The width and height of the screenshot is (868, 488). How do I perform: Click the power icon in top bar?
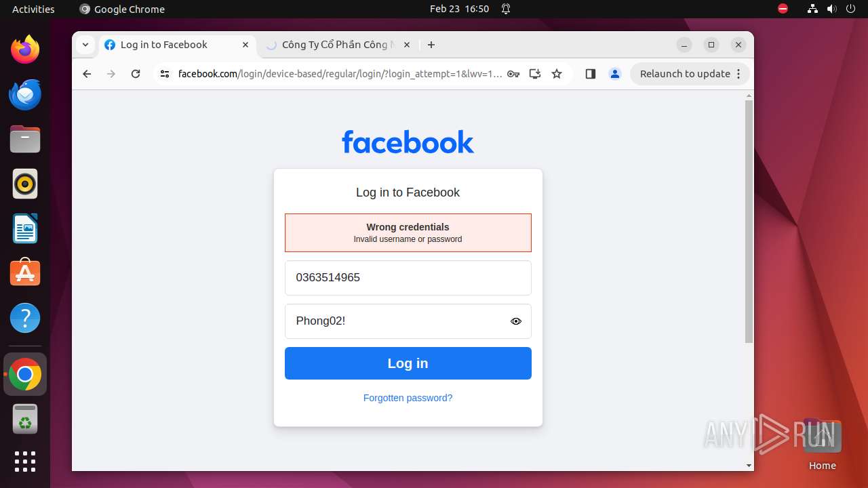click(850, 9)
